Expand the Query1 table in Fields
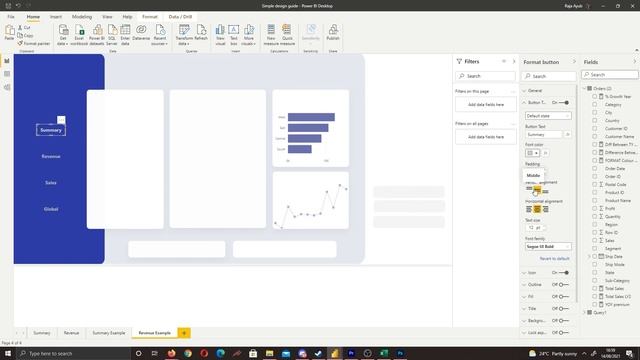Image resolution: width=640 pixels, height=360 pixels. tap(584, 312)
